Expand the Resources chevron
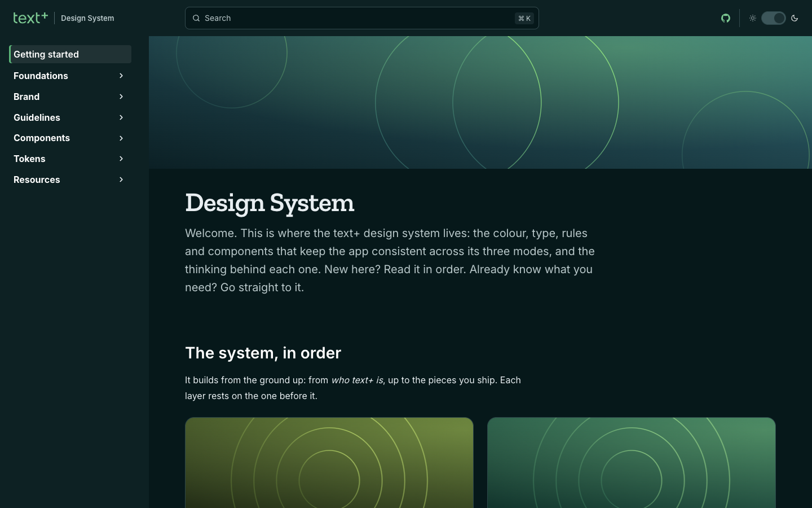The height and width of the screenshot is (508, 812). tap(121, 179)
